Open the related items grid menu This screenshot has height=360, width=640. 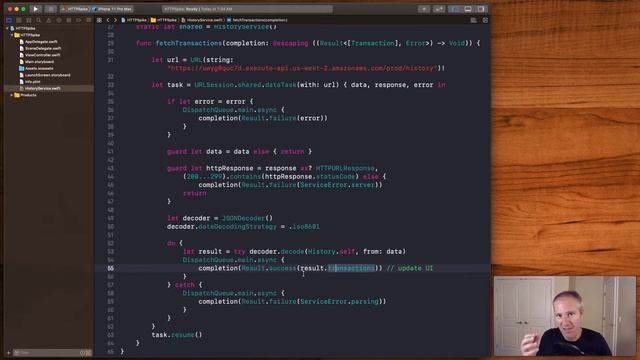99,20
